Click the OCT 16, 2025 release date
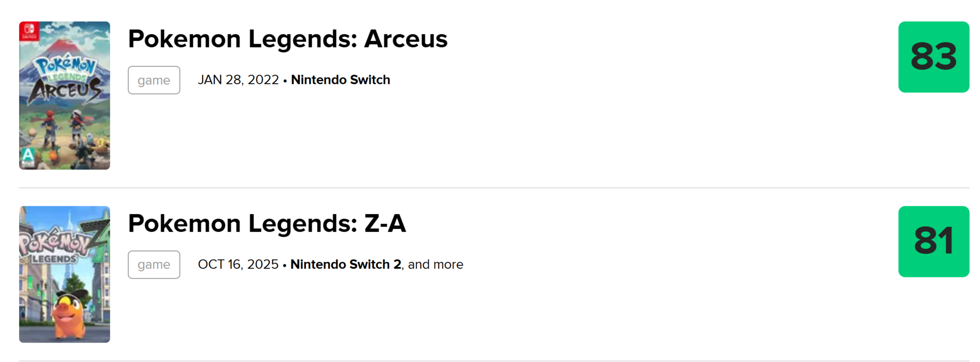The height and width of the screenshot is (362, 980). (x=238, y=265)
